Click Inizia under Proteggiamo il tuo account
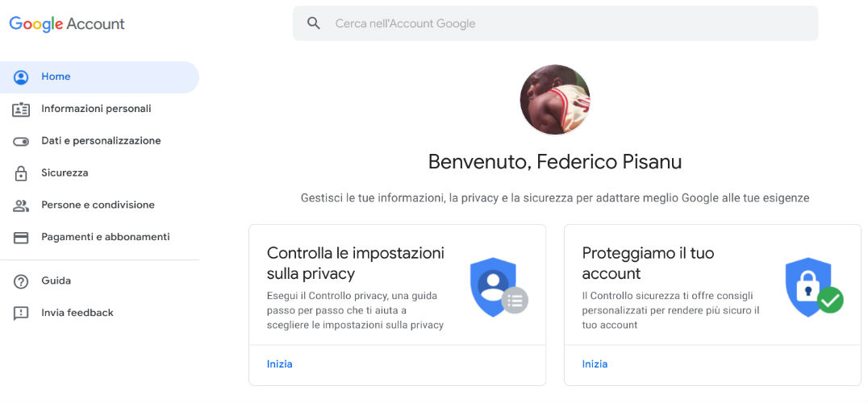The height and width of the screenshot is (403, 868). pyautogui.click(x=595, y=364)
